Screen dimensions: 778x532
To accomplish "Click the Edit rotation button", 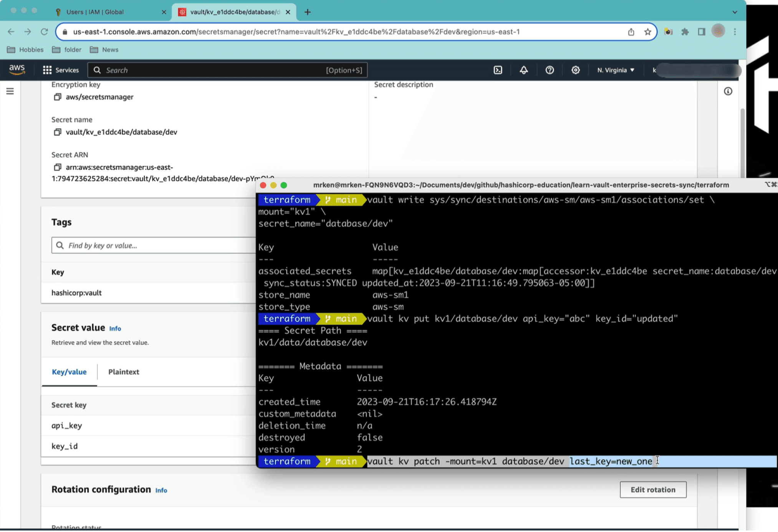I will [x=653, y=489].
